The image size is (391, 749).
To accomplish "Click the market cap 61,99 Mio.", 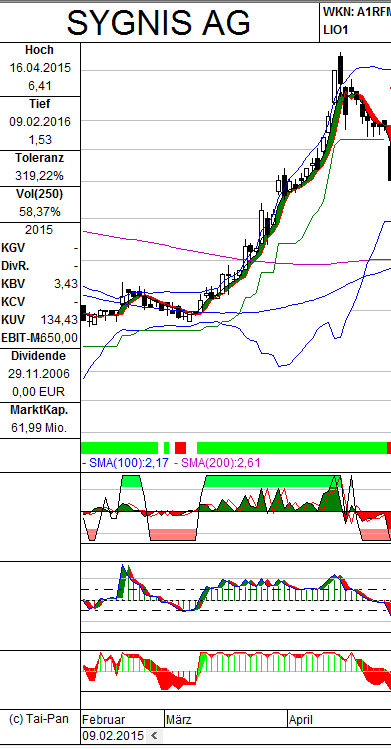I will 40,428.
